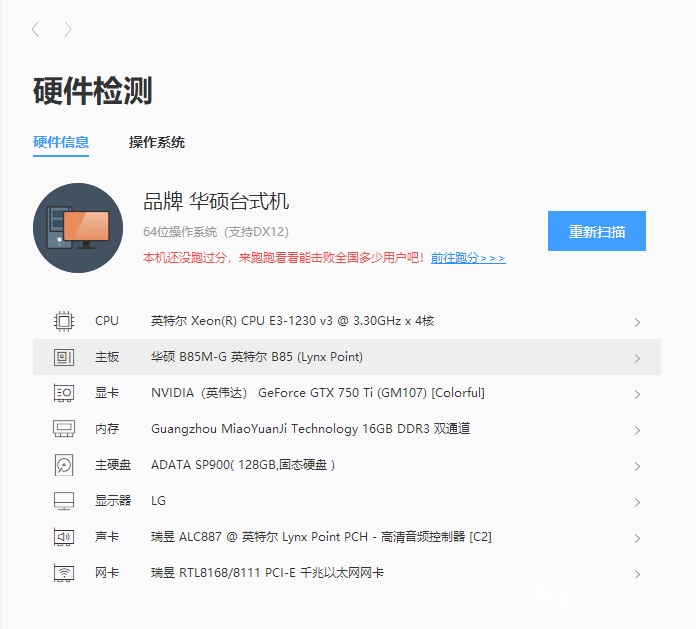Screen dimensions: 696x629
Task: Open the 前往跑分 benchmark link
Action: 468,258
